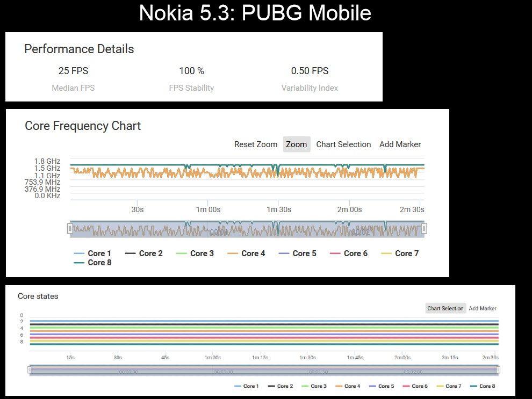The width and height of the screenshot is (532, 399).
Task: Click the 2m 00s frequency chart axis label
Action: tap(349, 209)
